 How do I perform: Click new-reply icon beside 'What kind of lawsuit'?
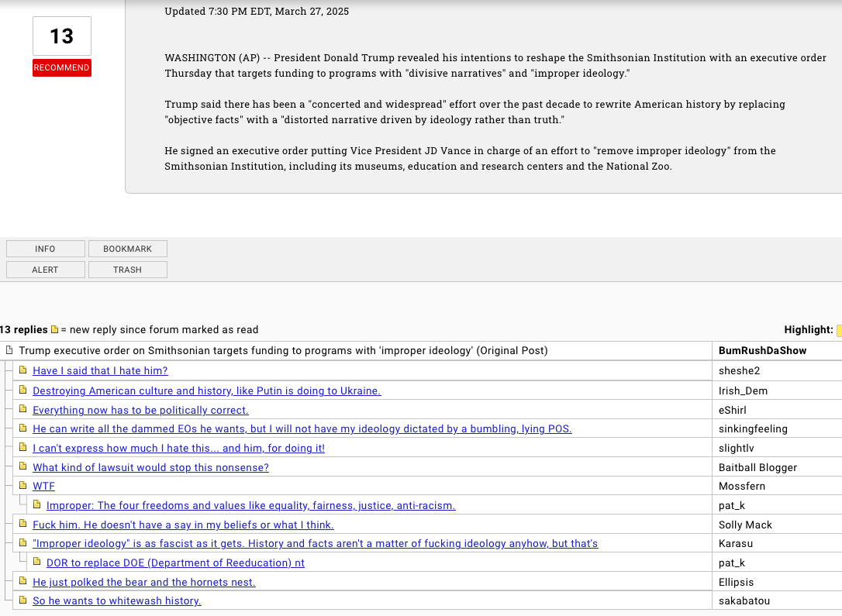[22, 466]
